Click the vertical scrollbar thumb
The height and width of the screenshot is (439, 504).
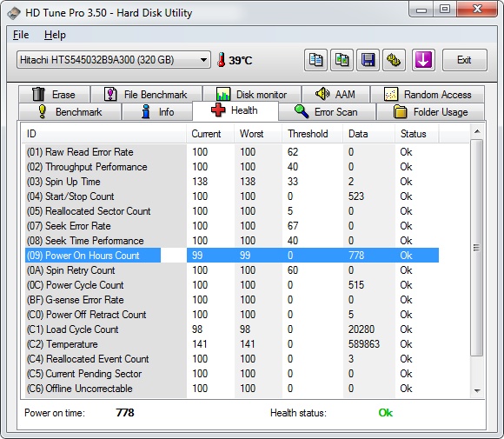tap(477, 248)
